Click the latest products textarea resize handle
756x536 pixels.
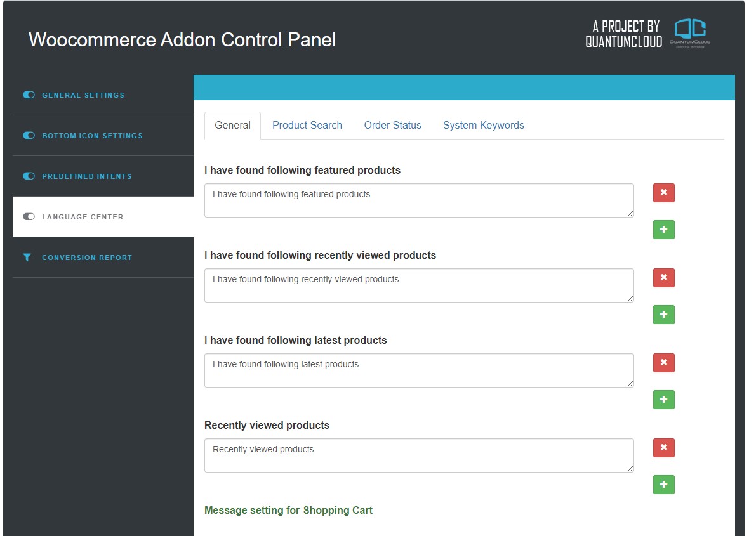coord(630,383)
